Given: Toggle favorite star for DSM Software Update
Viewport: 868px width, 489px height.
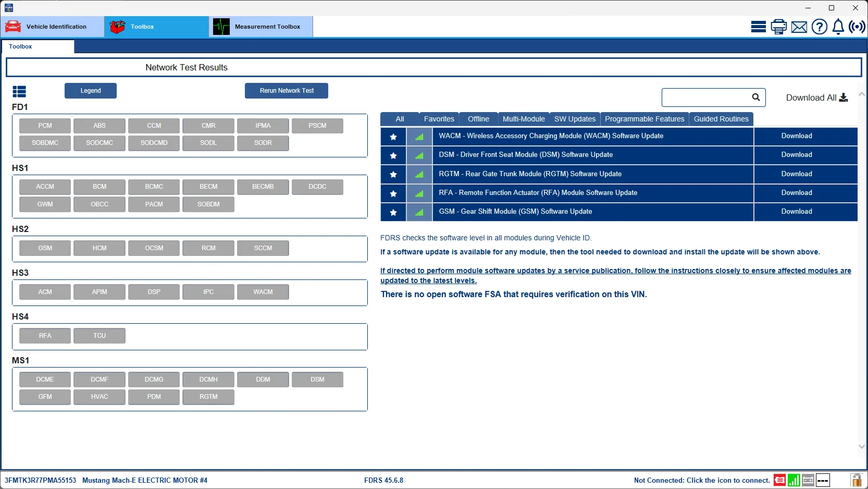Looking at the screenshot, I should (x=393, y=155).
